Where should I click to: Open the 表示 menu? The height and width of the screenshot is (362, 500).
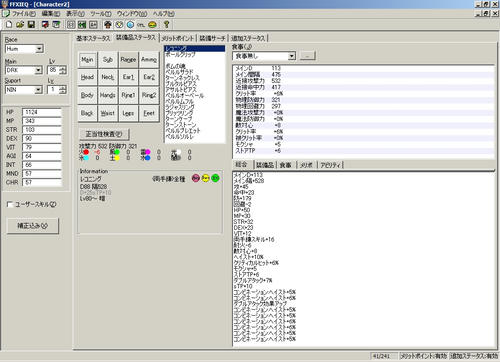75,14
